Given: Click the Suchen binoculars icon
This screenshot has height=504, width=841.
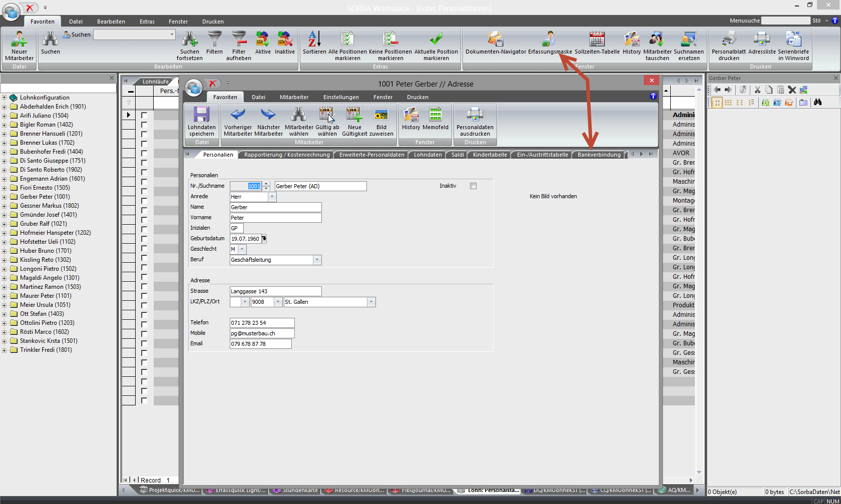Looking at the screenshot, I should click(50, 43).
